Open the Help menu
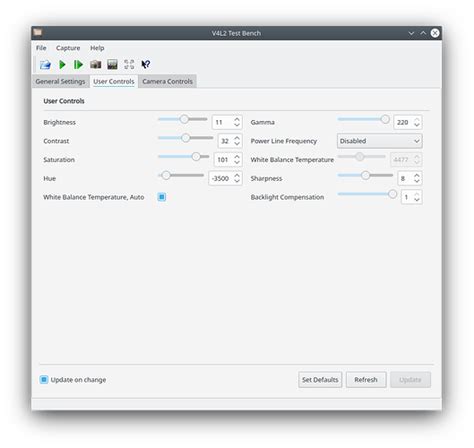The height and width of the screenshot is (448, 474). 97,48
